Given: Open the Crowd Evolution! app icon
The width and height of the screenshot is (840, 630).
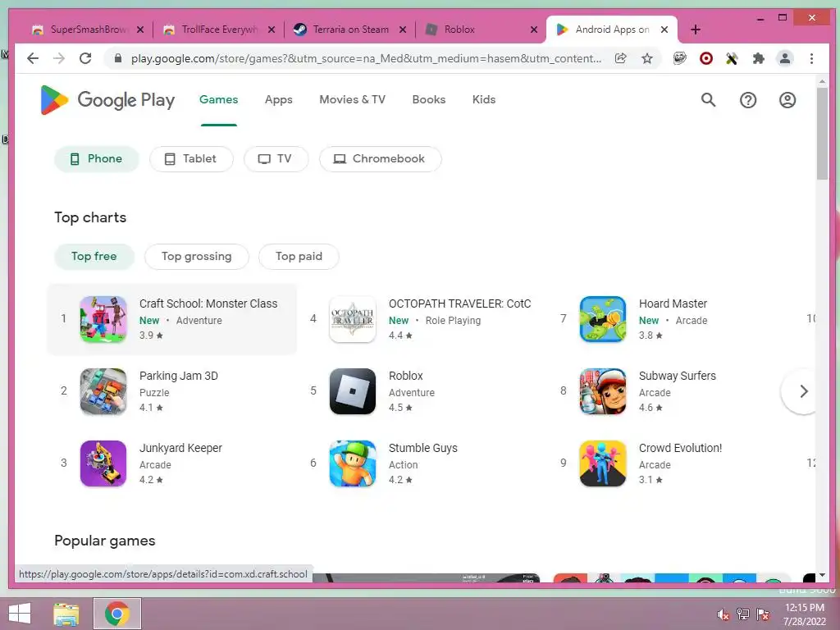Looking at the screenshot, I should [x=603, y=463].
